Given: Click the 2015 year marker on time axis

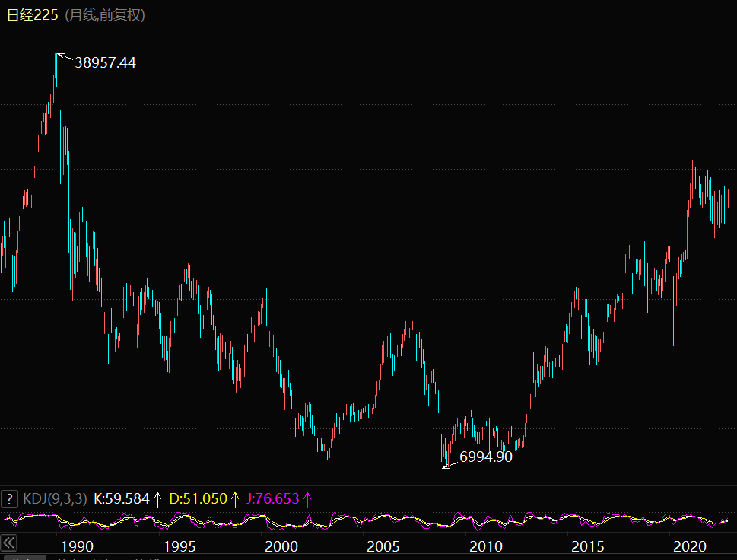Looking at the screenshot, I should [587, 546].
